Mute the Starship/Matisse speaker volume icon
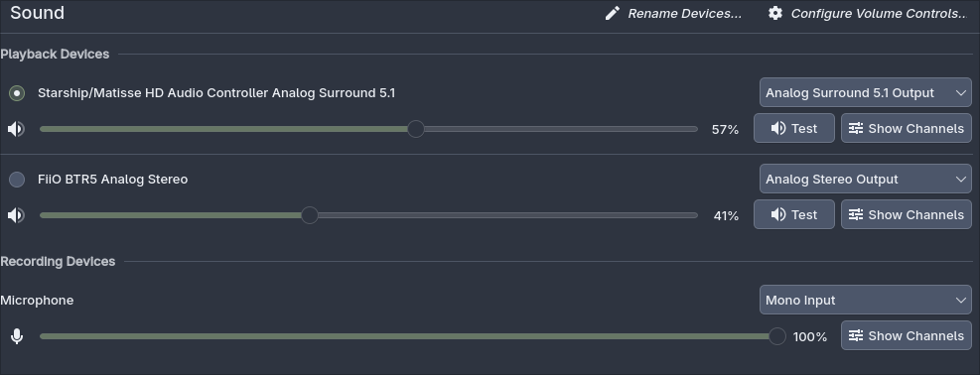The image size is (980, 375). 16,129
